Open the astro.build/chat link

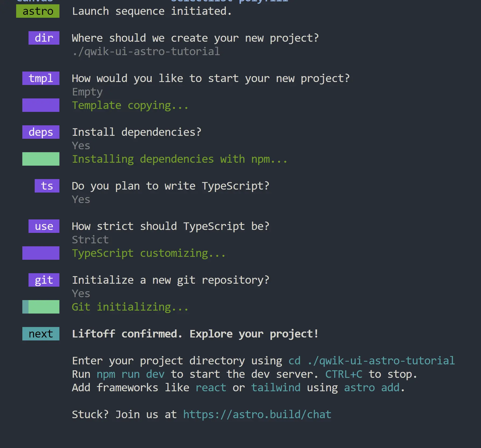point(257,414)
